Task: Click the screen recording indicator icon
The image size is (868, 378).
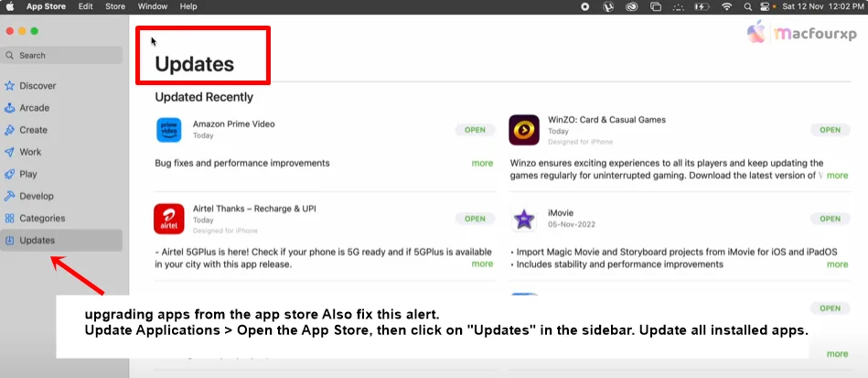Action: (x=585, y=6)
